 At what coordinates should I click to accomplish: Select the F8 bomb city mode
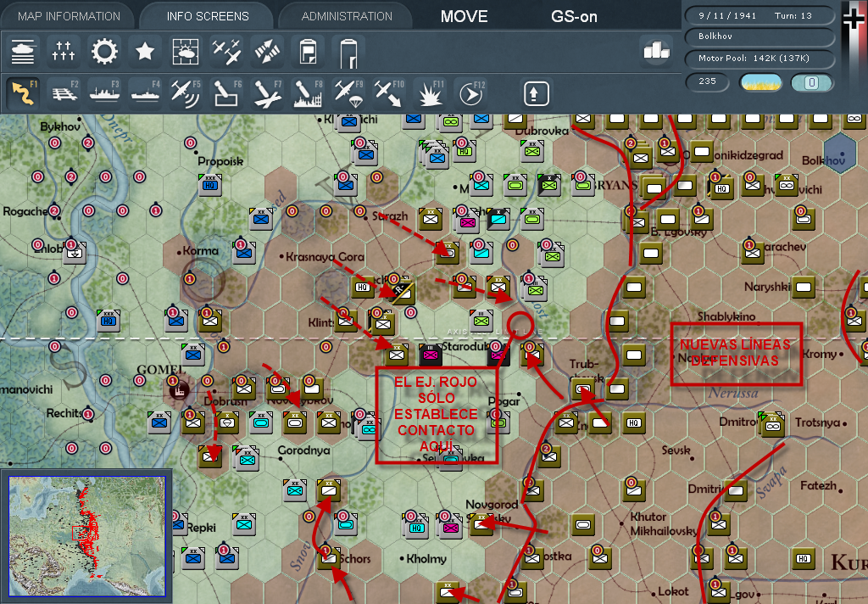309,92
